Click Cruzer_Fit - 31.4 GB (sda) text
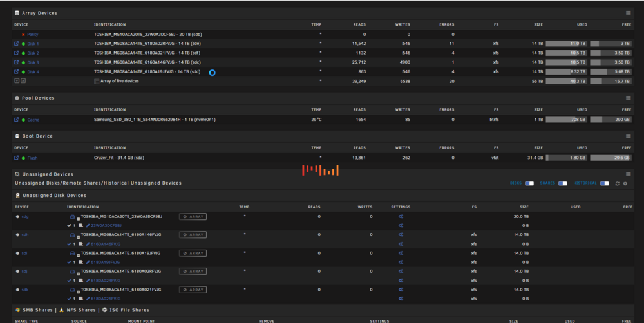 point(118,158)
